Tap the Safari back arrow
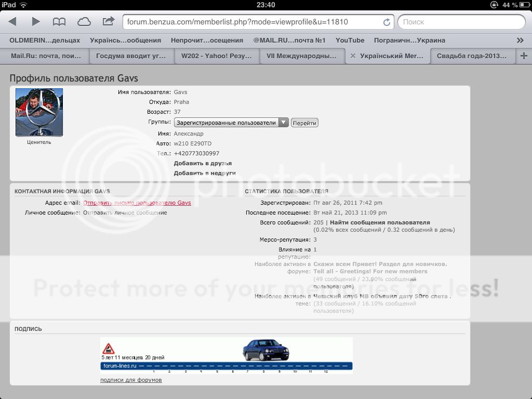The image size is (532, 399). pyautogui.click(x=13, y=22)
